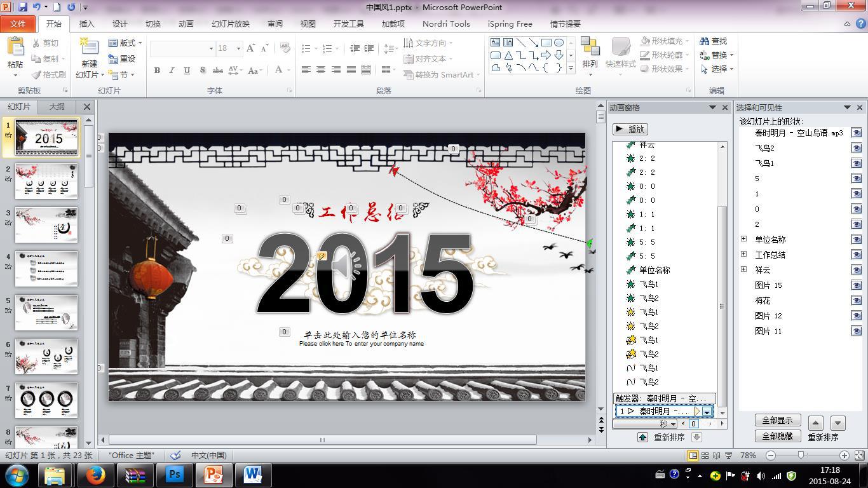Toggle visibility of 图片 15
868x488 pixels.
[856, 285]
